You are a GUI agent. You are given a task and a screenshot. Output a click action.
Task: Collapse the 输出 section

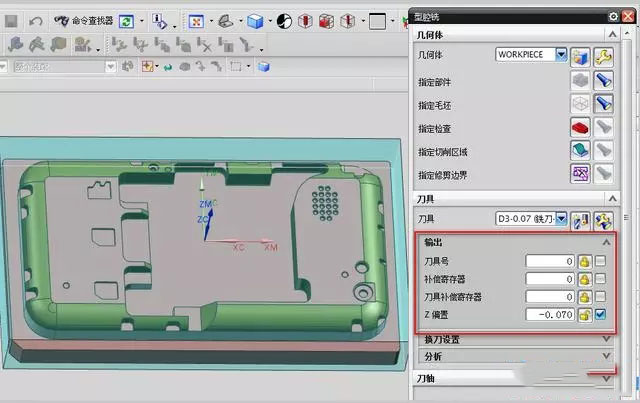pos(606,242)
